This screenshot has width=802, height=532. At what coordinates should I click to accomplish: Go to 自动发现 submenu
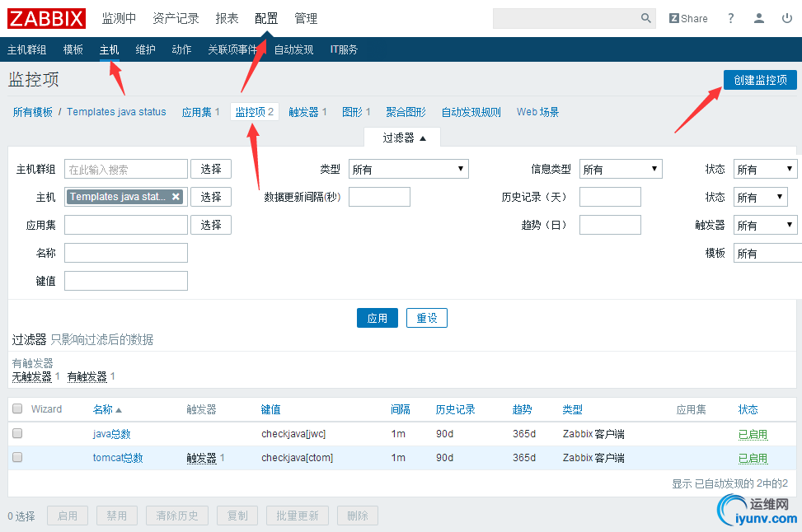[x=293, y=49]
